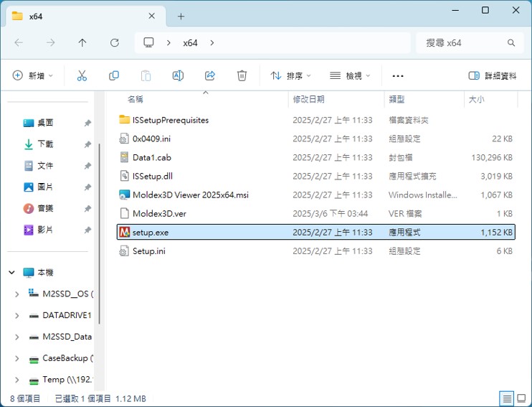
Task: Add a new tab with plus button
Action: coord(181,17)
